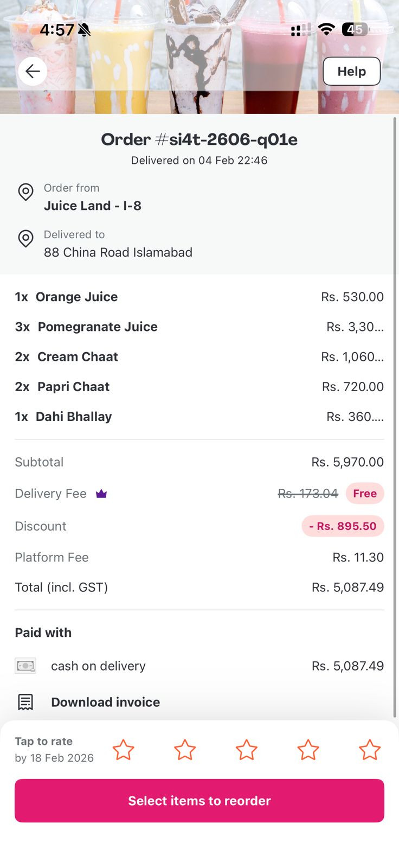
Task: Rate the order one star
Action: [x=123, y=750]
